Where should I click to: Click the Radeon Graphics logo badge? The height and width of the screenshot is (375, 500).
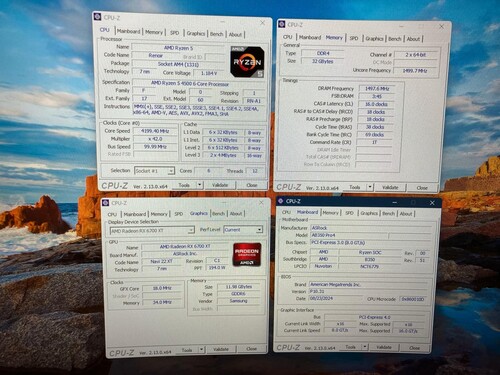247,255
